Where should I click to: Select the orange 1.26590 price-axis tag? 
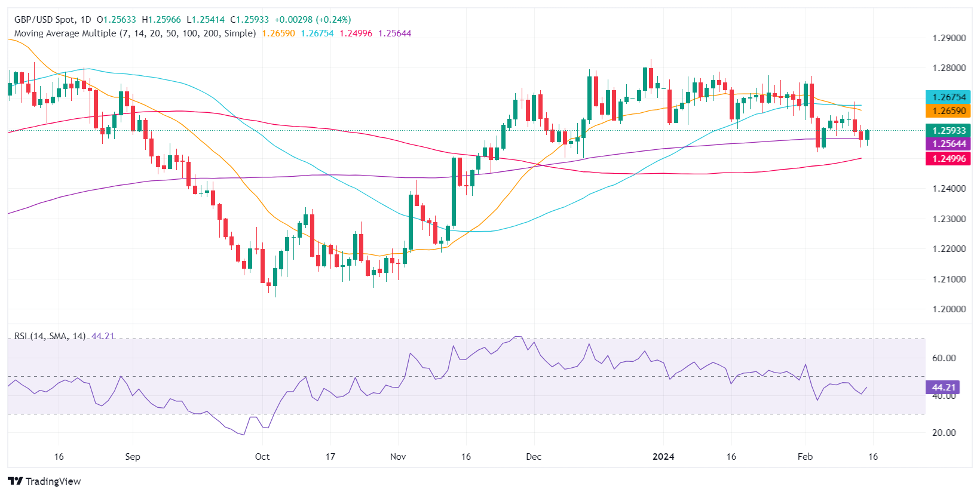click(x=948, y=110)
